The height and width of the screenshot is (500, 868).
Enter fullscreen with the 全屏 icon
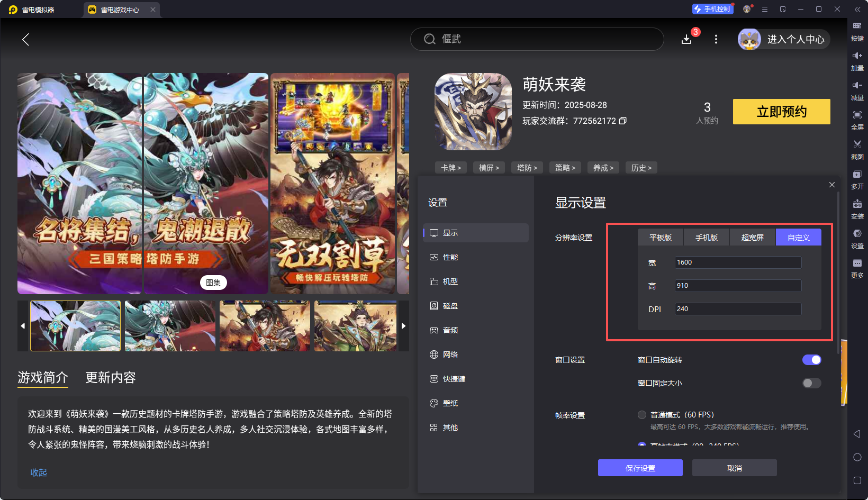tap(857, 115)
